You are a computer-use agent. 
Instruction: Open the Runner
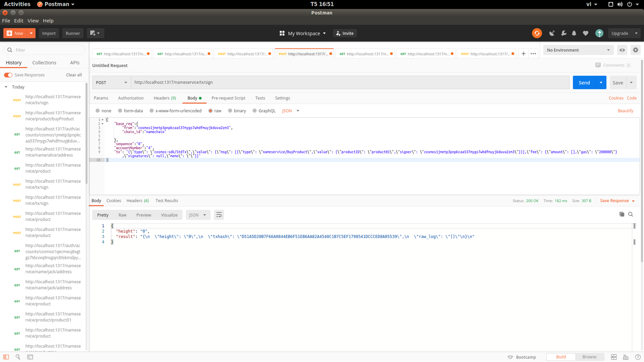73,33
